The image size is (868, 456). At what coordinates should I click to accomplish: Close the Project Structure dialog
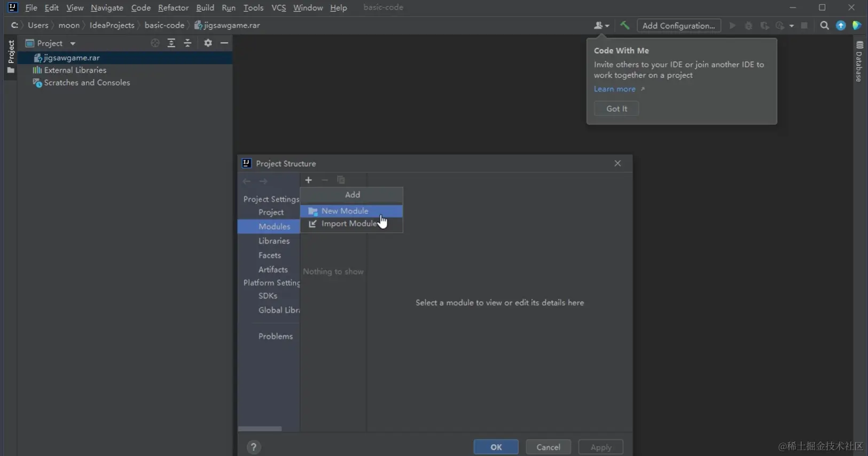tap(617, 163)
